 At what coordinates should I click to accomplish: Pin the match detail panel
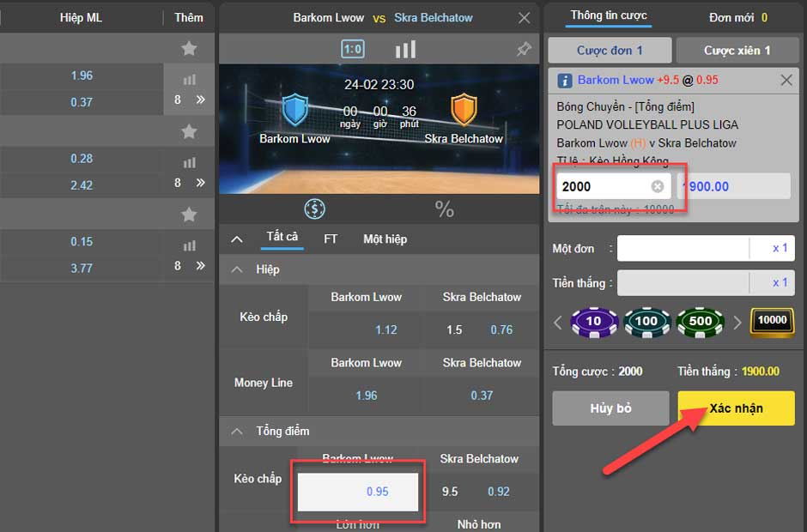[524, 50]
